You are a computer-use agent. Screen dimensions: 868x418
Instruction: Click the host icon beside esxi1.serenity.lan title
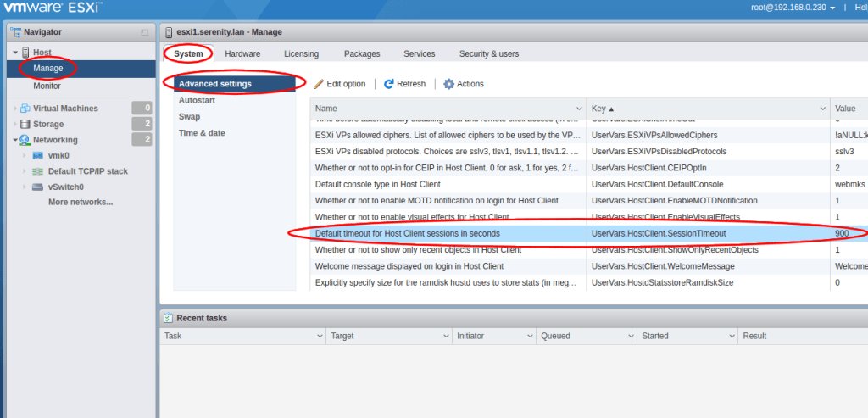pyautogui.click(x=169, y=32)
